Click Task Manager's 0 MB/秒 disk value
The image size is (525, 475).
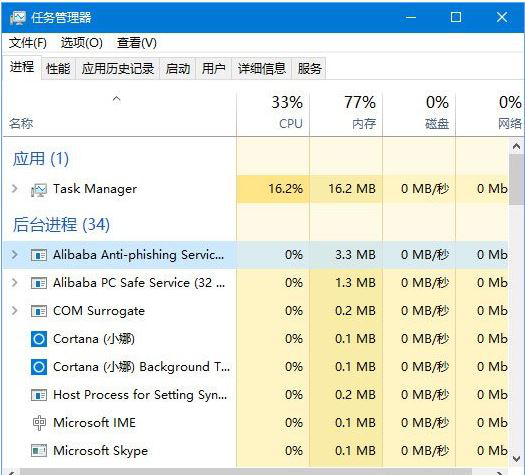point(425,189)
